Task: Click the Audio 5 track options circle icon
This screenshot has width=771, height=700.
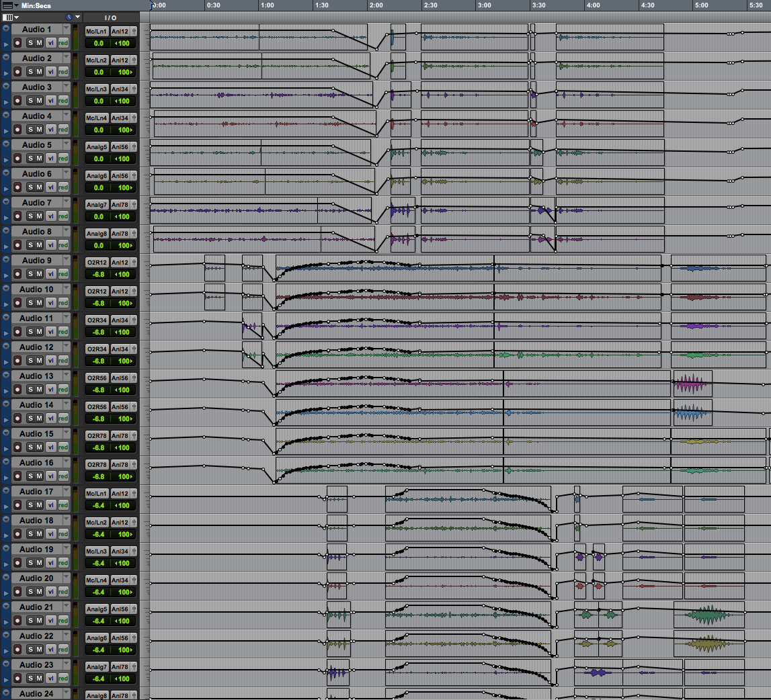Action: pyautogui.click(x=6, y=145)
